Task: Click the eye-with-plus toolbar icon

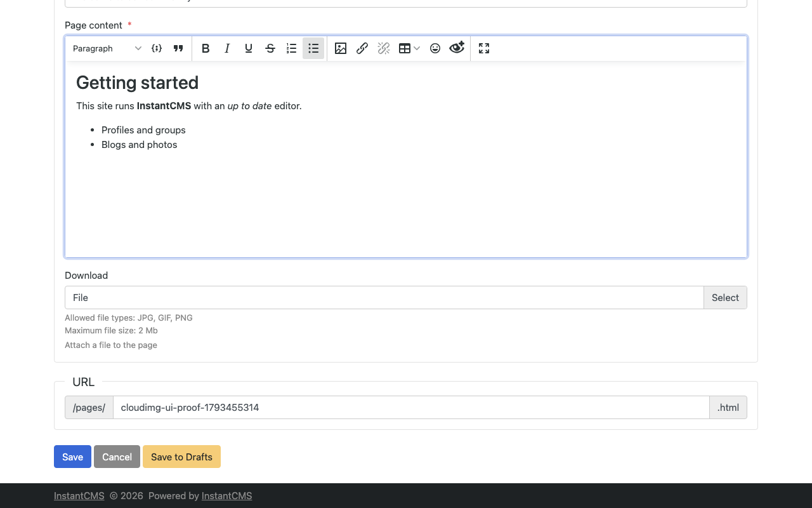Action: coord(457,48)
